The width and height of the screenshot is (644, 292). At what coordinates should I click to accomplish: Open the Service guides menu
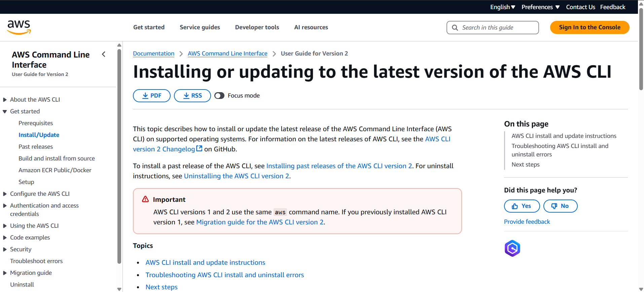pyautogui.click(x=200, y=27)
